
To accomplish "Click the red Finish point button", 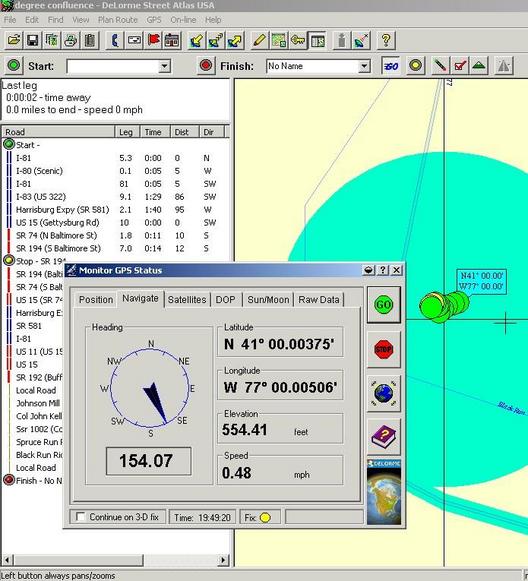I will point(206,66).
